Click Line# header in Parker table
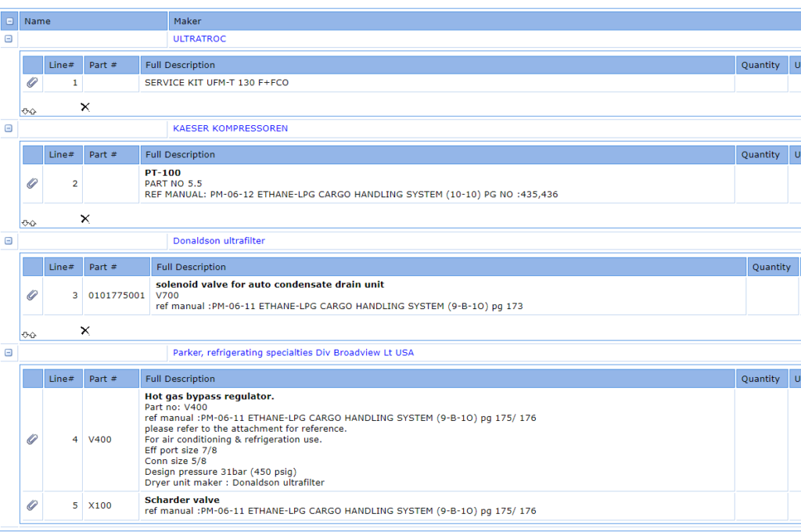This screenshot has width=801, height=532. pyautogui.click(x=63, y=379)
